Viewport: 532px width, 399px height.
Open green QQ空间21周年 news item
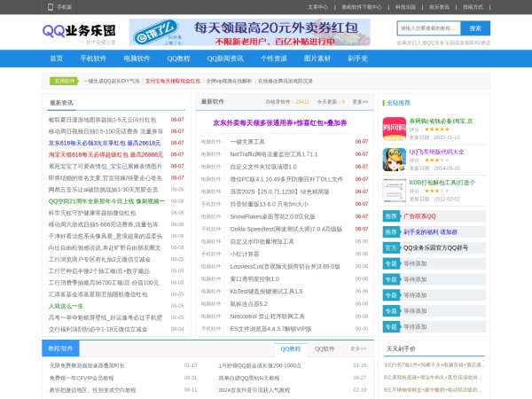106,201
